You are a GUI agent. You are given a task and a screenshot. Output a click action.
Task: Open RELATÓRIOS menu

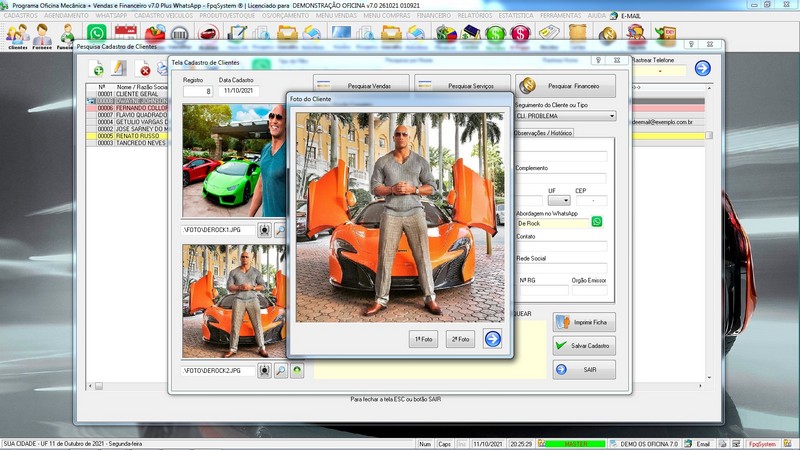point(475,16)
